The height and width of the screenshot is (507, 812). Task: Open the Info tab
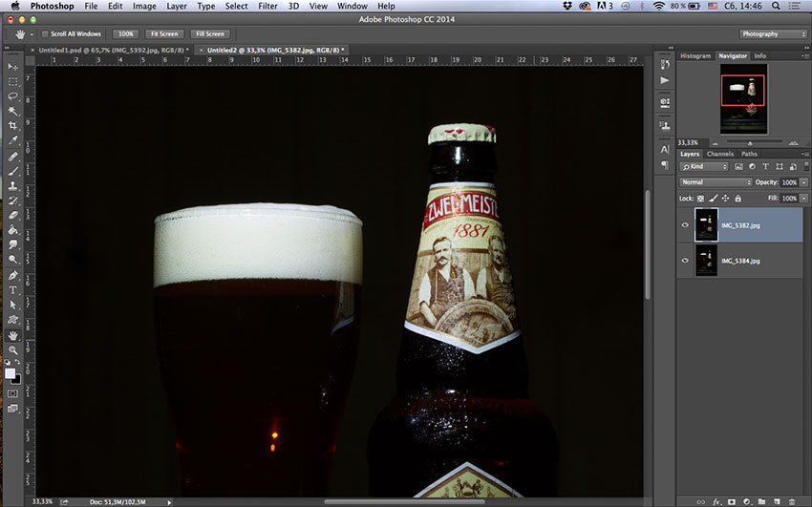[x=759, y=56]
